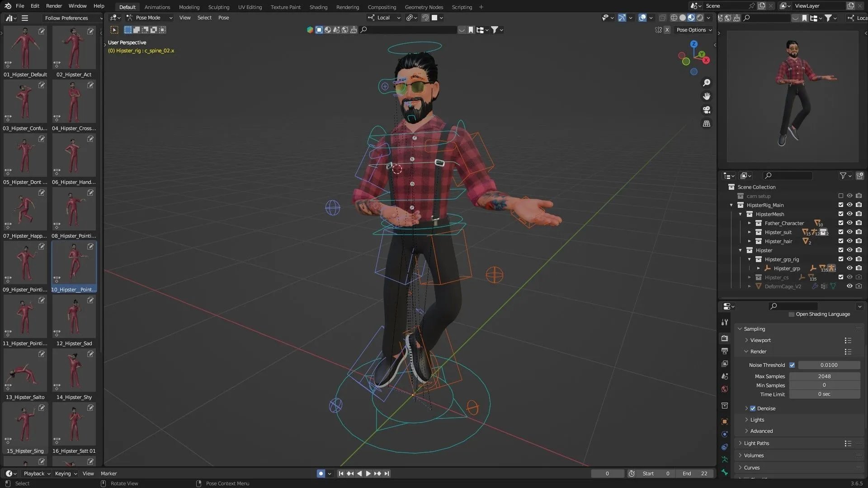Select the 14_Hipster_Shy pose thumbnail
Image resolution: width=868 pixels, height=488 pixels.
tap(74, 370)
